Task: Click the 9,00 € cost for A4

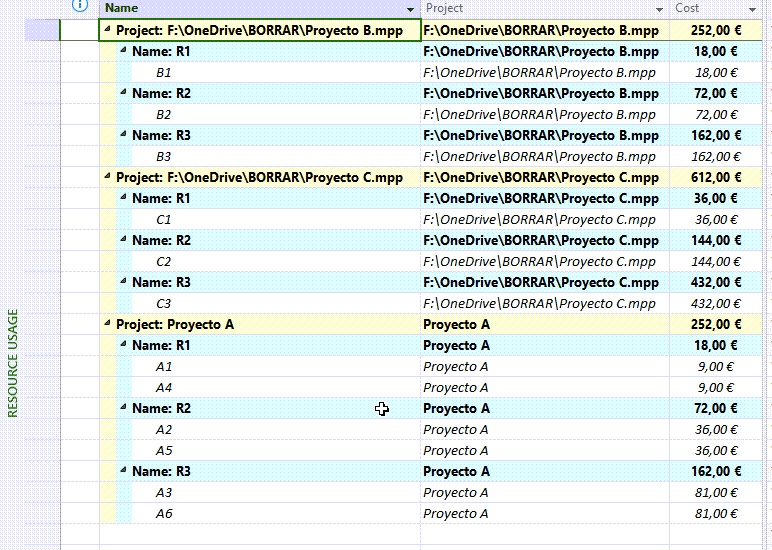Action: pyautogui.click(x=716, y=388)
